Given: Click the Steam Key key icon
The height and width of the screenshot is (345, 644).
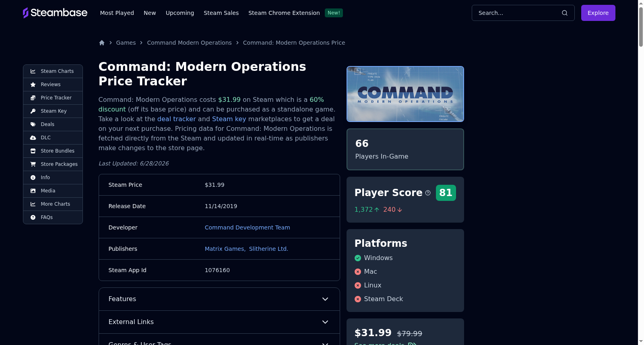Looking at the screenshot, I should click(33, 111).
